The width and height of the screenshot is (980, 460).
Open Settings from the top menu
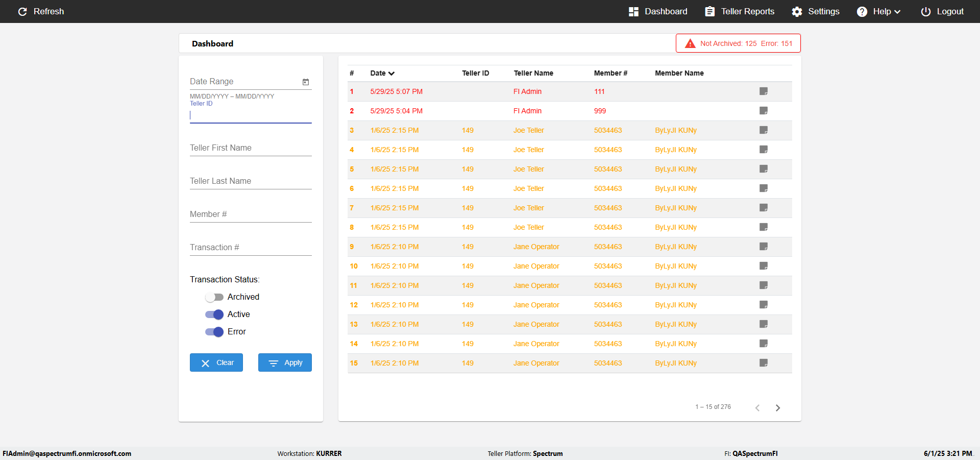(815, 11)
